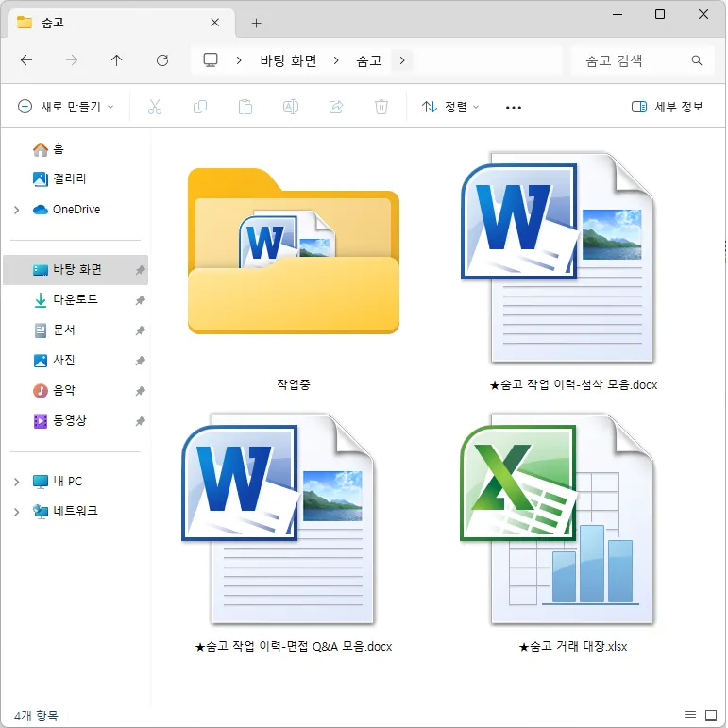This screenshot has height=728, width=728.
Task: Open the 정렬 sort dropdown
Action: click(x=450, y=107)
